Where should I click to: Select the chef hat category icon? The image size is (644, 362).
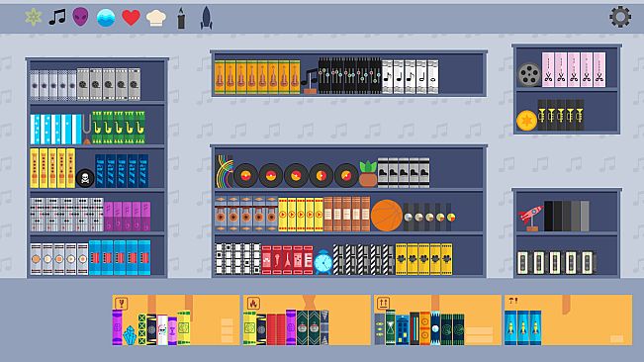click(x=156, y=19)
